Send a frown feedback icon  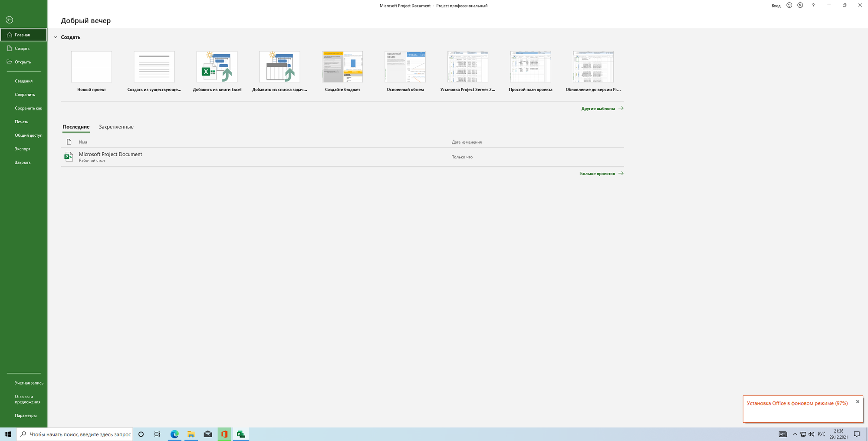point(800,5)
